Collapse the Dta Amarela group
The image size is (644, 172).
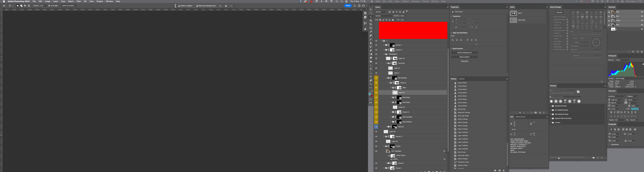tap(386, 78)
